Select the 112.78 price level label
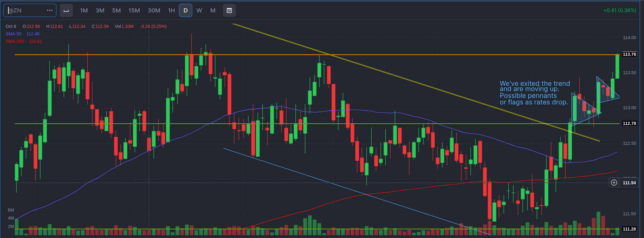Screen dimensions: 644x238 [629, 123]
